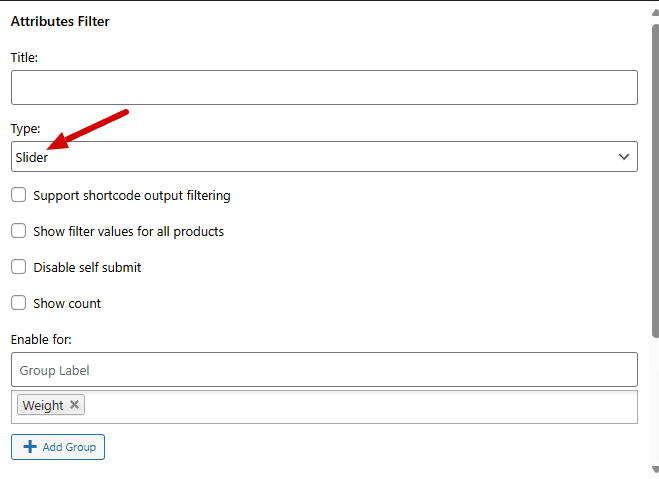Click the scrollbar up arrow

pyautogui.click(x=655, y=13)
